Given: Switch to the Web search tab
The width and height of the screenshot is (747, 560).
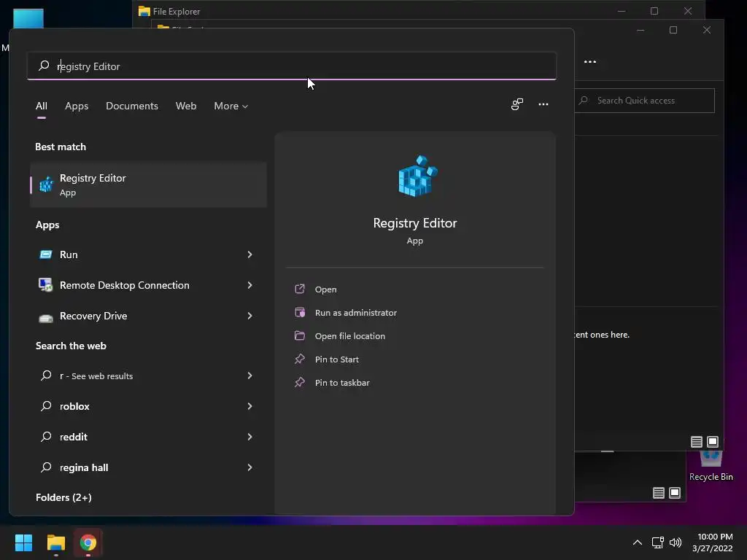Looking at the screenshot, I should pyautogui.click(x=186, y=106).
